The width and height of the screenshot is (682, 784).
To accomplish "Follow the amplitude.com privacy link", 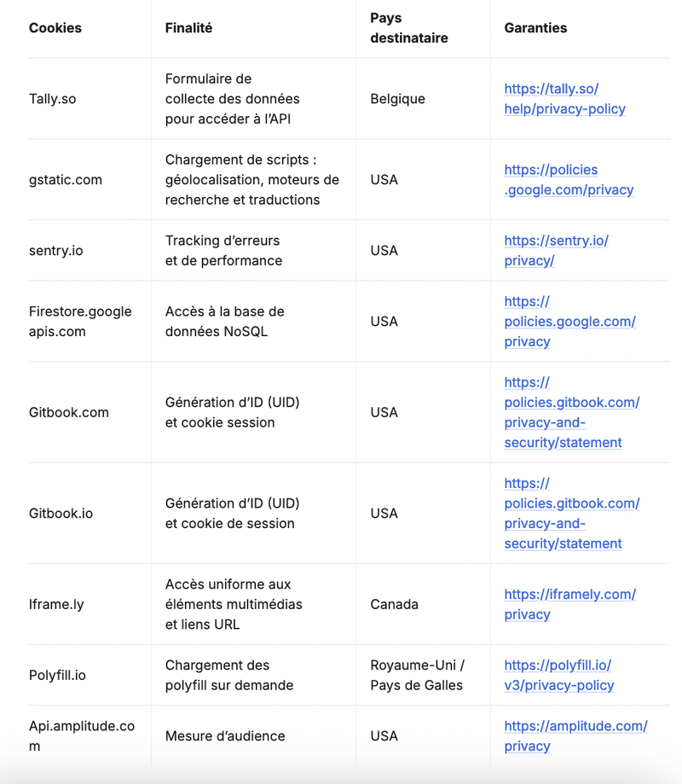I will point(575,735).
